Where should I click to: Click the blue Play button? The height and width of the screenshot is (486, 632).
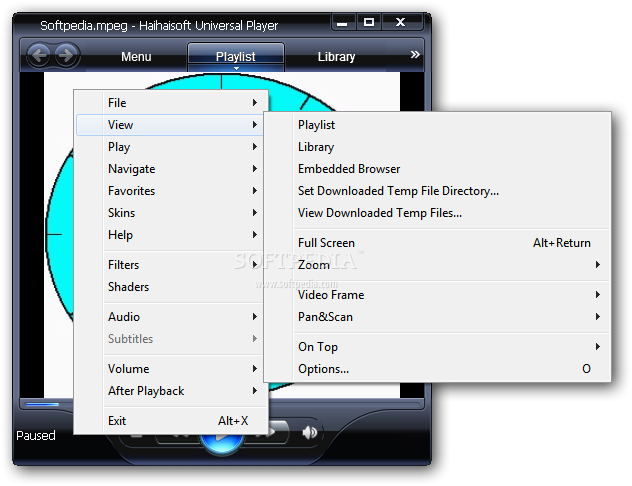(x=222, y=442)
